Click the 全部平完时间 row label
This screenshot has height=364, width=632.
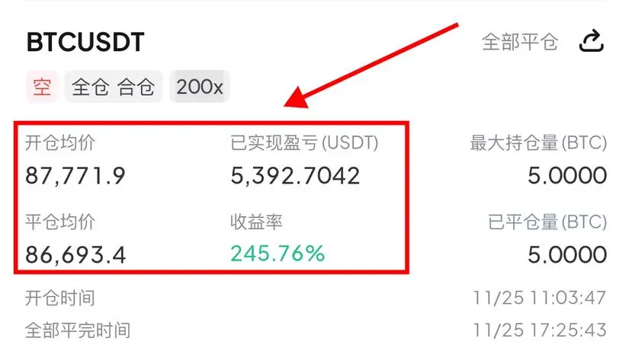tap(78, 330)
